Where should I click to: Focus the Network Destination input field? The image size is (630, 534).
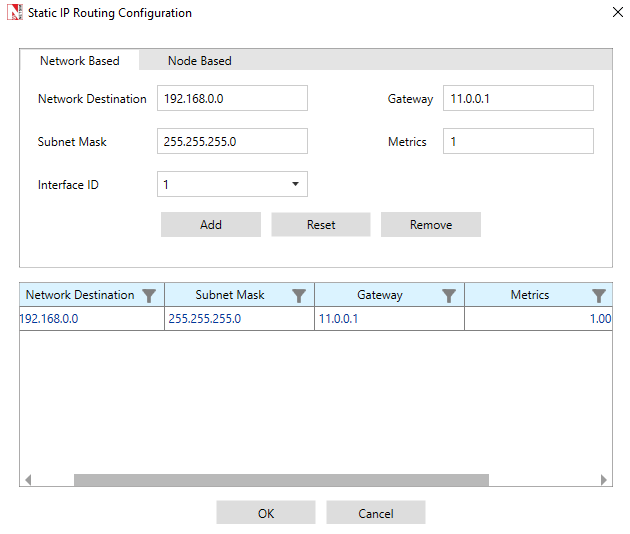[232, 98]
